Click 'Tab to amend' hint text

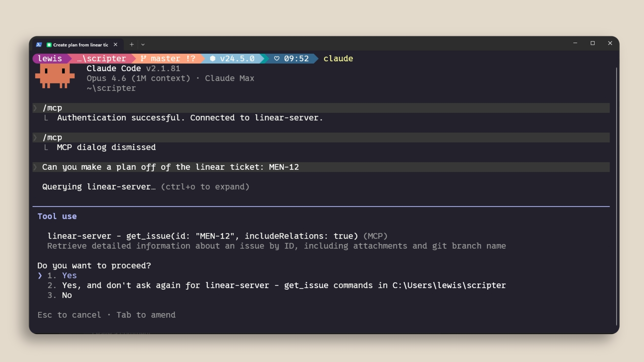coord(146,315)
